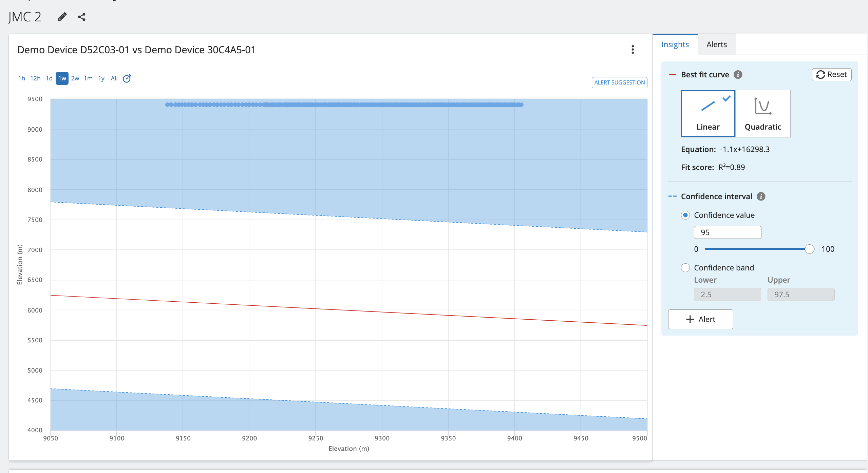Switch to the Alerts tab
868x473 pixels.
(716, 44)
